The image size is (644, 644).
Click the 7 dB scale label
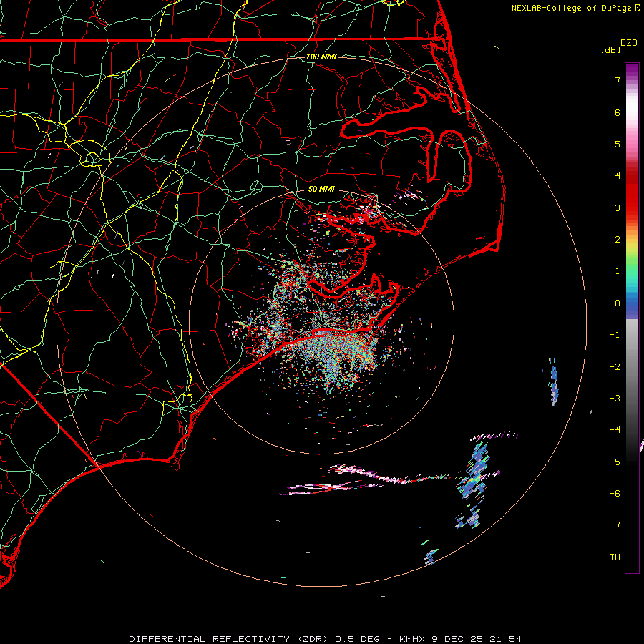pos(618,80)
